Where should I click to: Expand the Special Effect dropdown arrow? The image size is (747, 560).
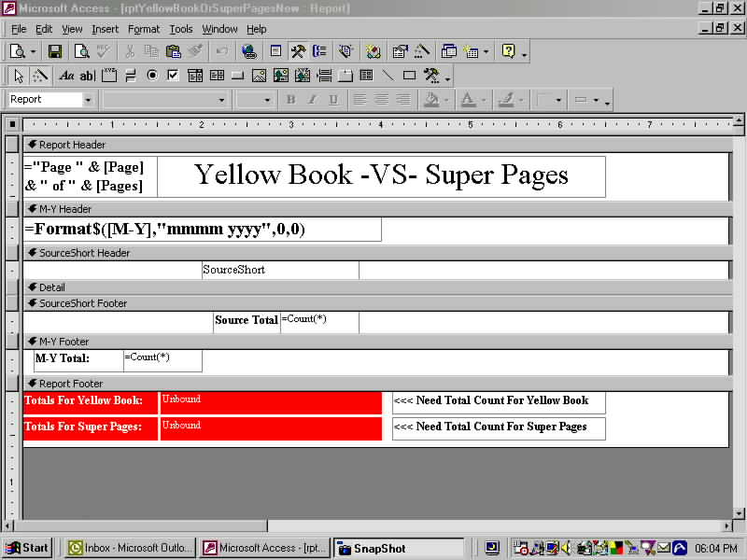pyautogui.click(x=596, y=100)
